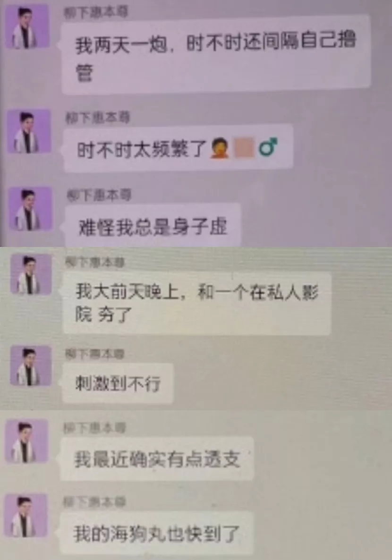This screenshot has width=392, height=560.
Task: Click sender name above '刺激到不行' message
Action: pos(94,354)
